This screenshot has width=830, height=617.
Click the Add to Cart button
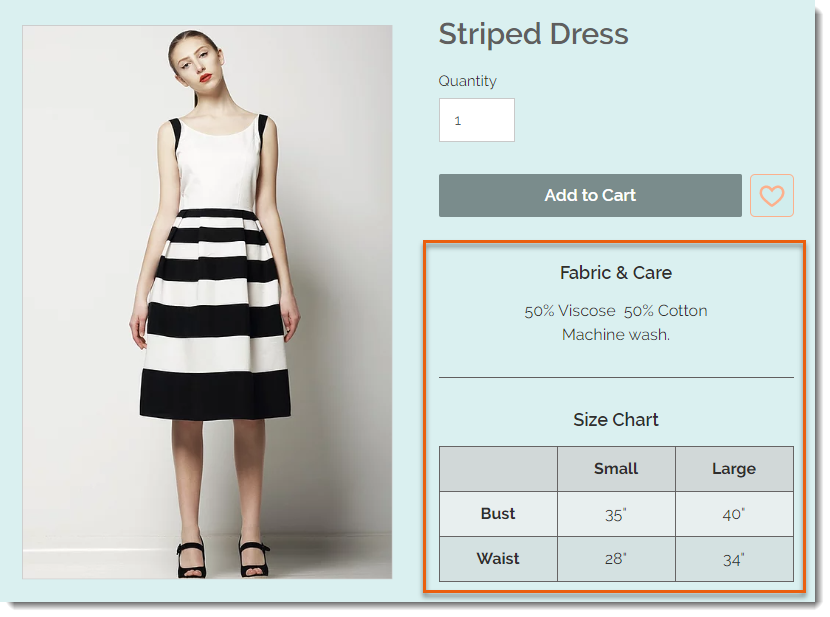[590, 195]
